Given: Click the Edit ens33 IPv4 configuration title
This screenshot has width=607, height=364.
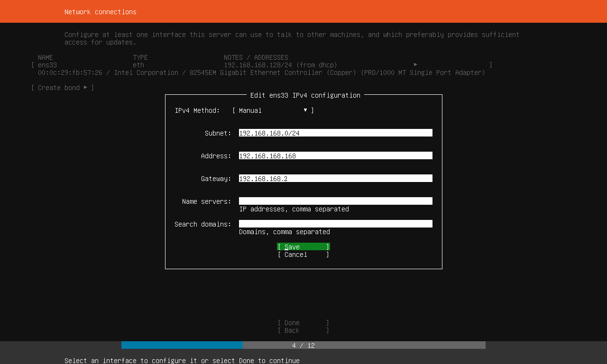Looking at the screenshot, I should pos(305,95).
